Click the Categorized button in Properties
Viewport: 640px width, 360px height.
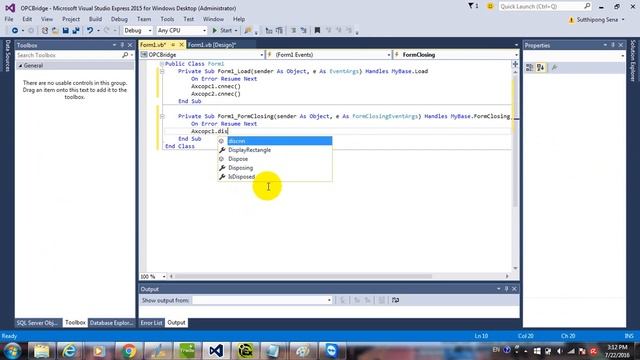(x=529, y=68)
